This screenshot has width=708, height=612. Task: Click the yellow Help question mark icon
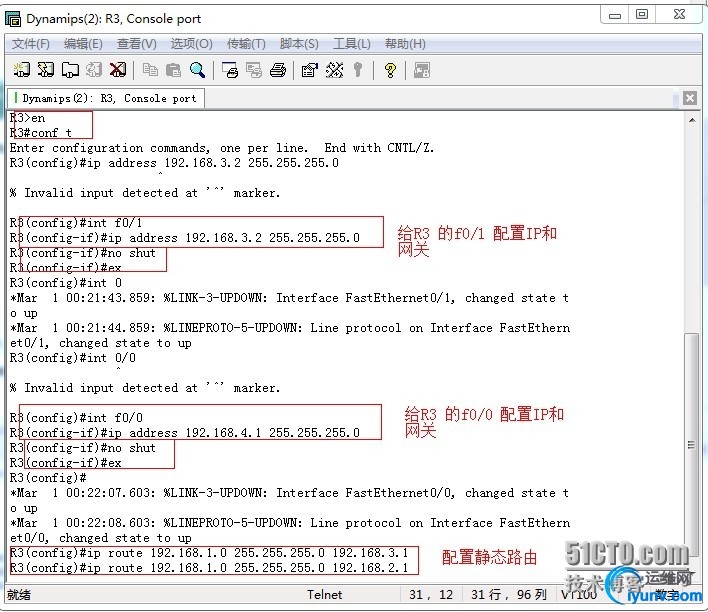pos(390,70)
